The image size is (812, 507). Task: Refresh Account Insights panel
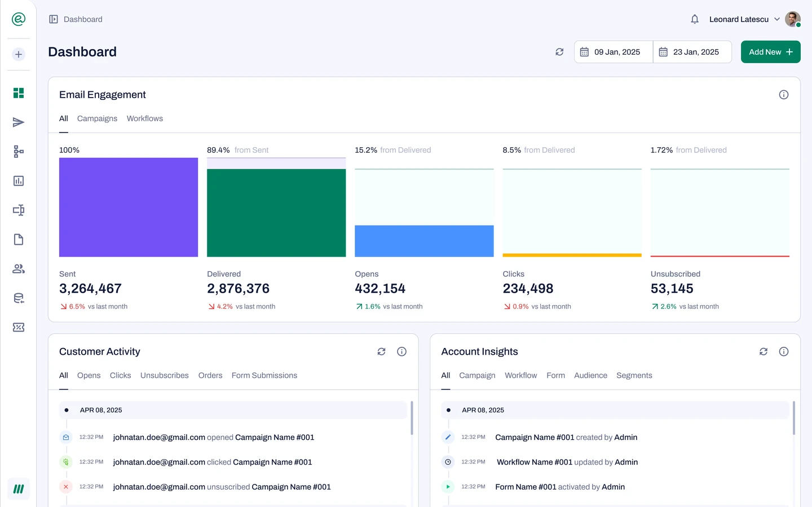tap(764, 352)
